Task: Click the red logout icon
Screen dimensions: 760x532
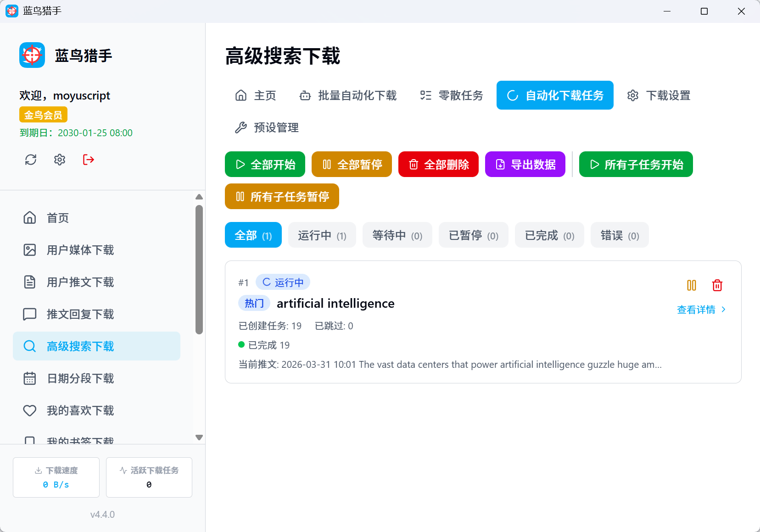Action: click(89, 160)
